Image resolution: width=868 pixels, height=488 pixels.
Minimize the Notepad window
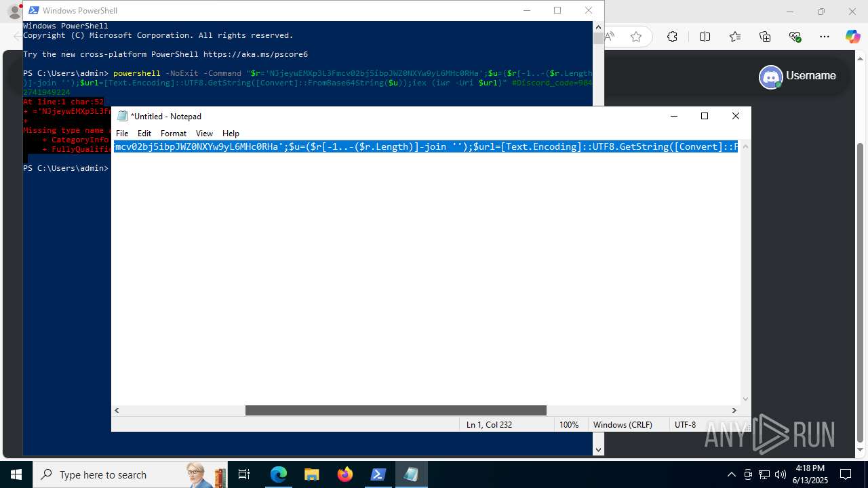[x=673, y=116]
